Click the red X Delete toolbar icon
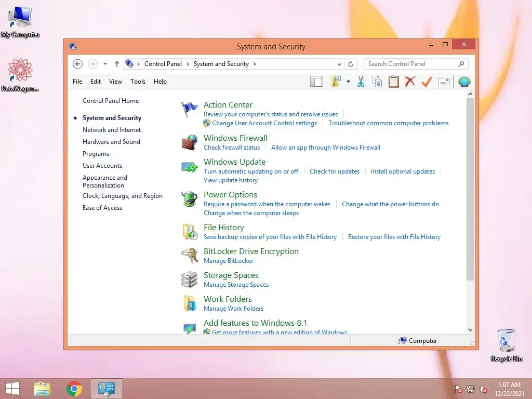The image size is (532, 399). 410,82
